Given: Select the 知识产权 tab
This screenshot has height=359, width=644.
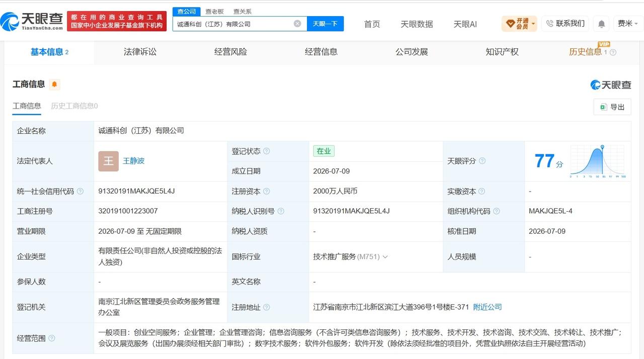Looking at the screenshot, I should point(502,52).
